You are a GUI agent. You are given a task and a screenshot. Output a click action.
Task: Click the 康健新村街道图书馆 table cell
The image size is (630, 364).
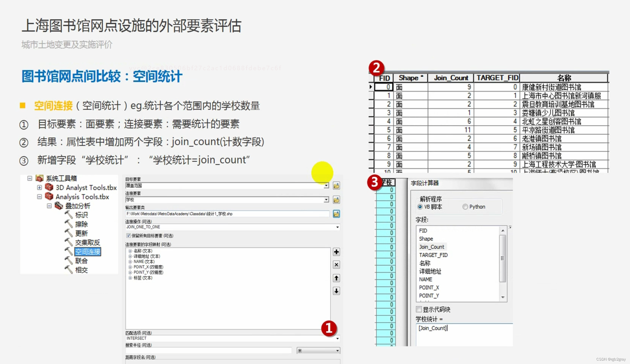[x=564, y=87]
